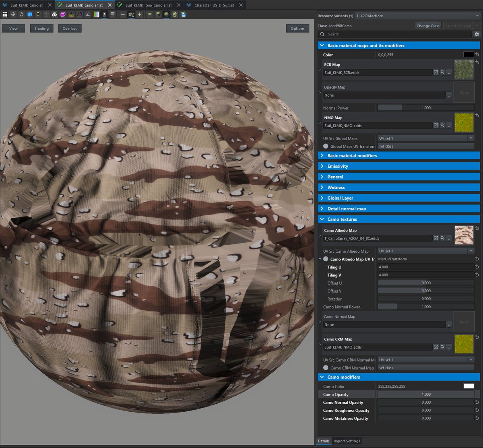Click the EV exposure icon

pyautogui.click(x=131, y=14)
